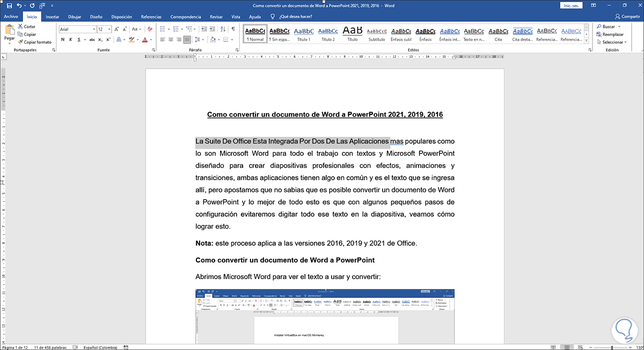The width and height of the screenshot is (644, 350).
Task: Toggle show paragraph marks (¶)
Action: 233,29
